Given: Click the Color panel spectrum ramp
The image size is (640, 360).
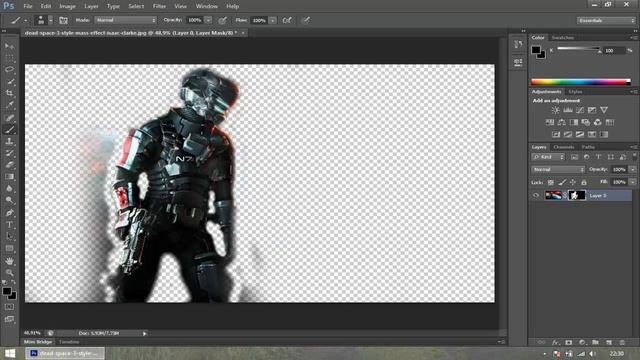Looking at the screenshot, I should coord(581,82).
